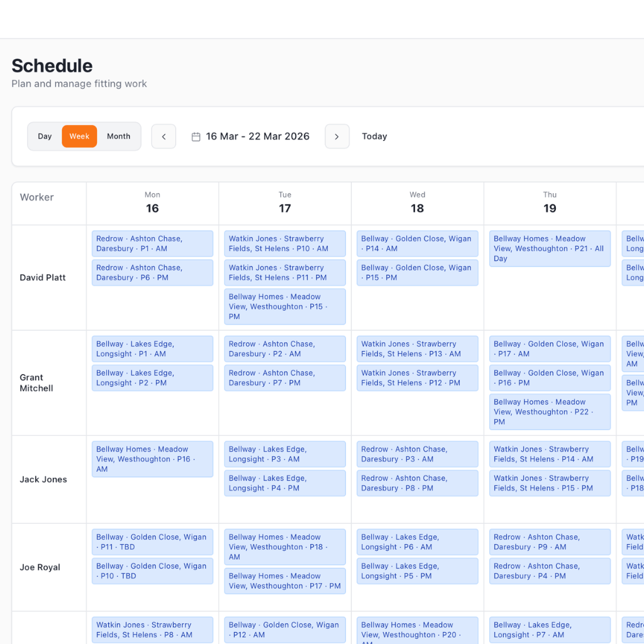Image resolution: width=644 pixels, height=644 pixels.
Task: Open Bellway Lakes Edge P4 PM job
Action: click(285, 483)
